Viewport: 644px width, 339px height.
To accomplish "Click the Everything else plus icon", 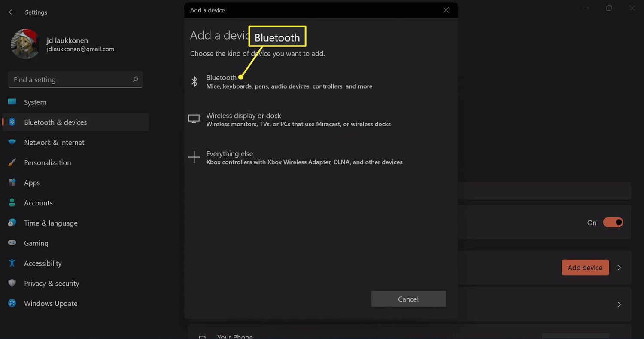I will [194, 157].
